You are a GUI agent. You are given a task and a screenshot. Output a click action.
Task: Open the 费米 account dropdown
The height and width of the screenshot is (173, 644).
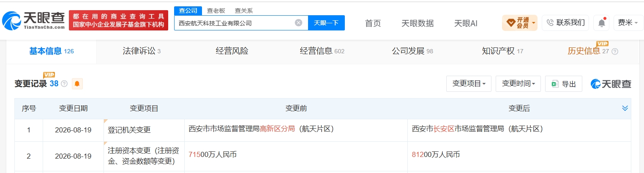pos(628,23)
